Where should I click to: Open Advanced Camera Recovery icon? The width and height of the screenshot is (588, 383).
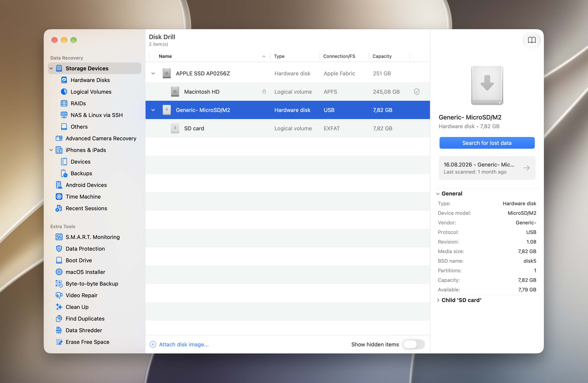[59, 138]
